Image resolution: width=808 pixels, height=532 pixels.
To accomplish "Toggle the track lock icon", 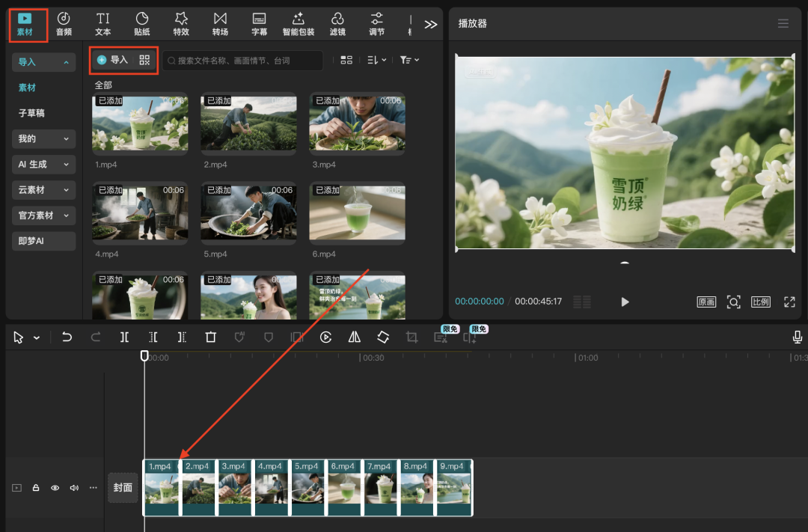I will pyautogui.click(x=36, y=488).
